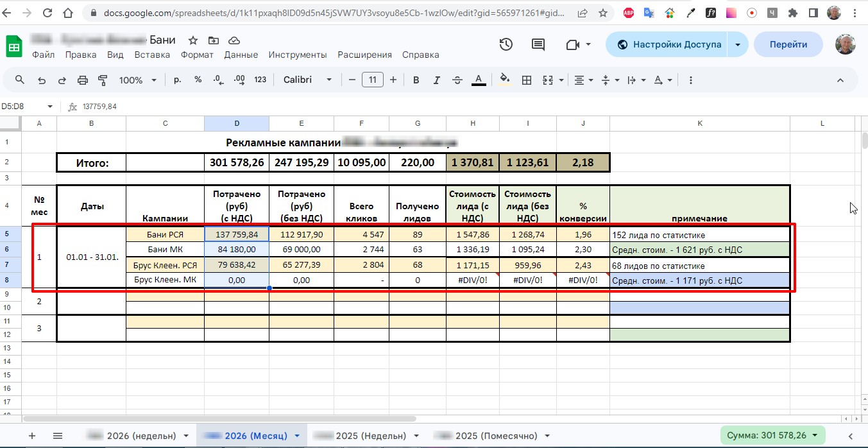Toggle italic formatting

437,80
